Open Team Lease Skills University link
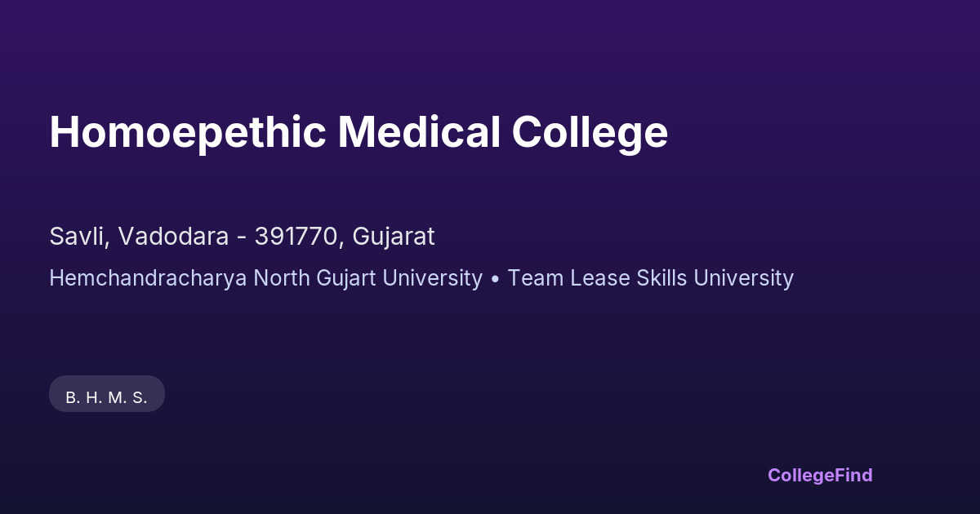980x514 pixels. [650, 278]
